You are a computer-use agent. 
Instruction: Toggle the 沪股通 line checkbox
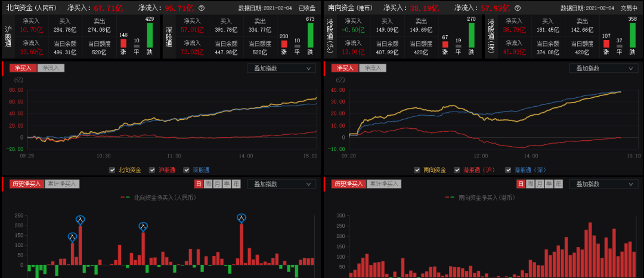pos(152,170)
